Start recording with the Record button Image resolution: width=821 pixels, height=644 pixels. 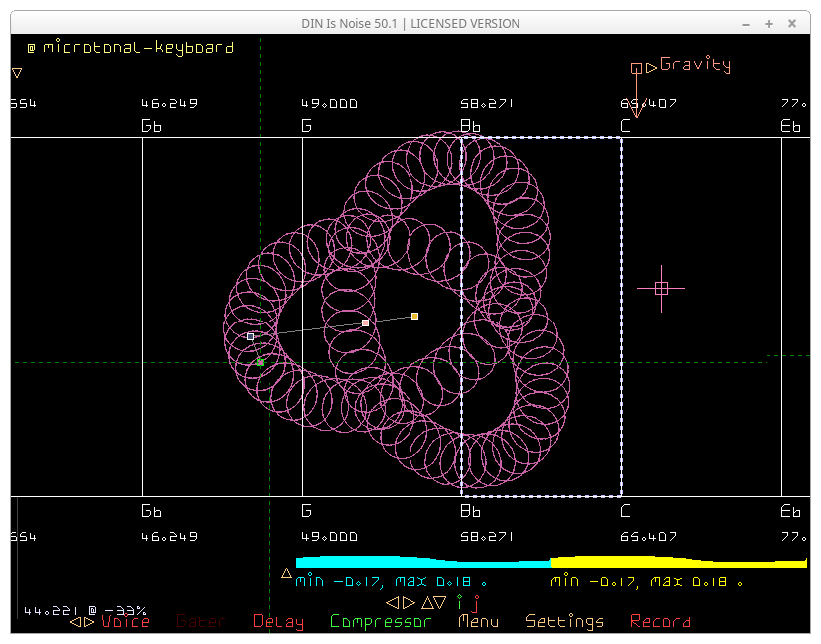click(x=660, y=622)
